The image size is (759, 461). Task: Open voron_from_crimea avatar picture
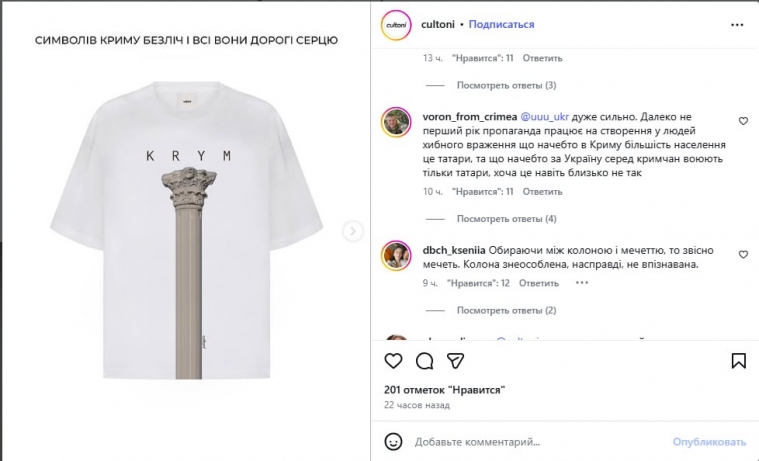(x=396, y=122)
